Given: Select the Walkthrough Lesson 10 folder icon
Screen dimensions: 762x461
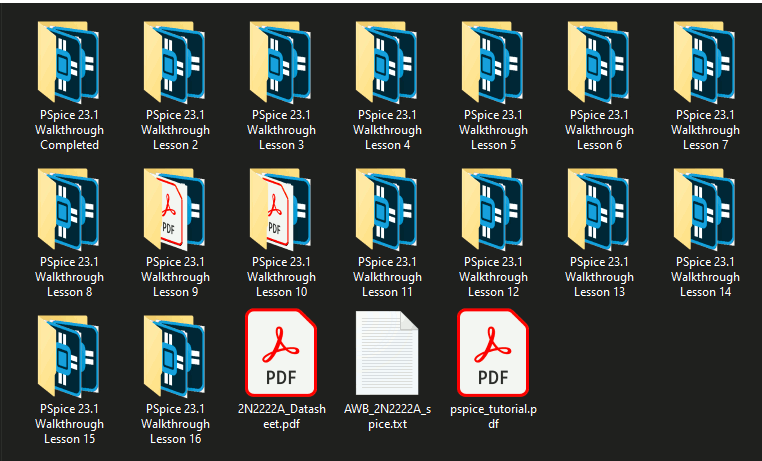Looking at the screenshot, I should tap(280, 209).
